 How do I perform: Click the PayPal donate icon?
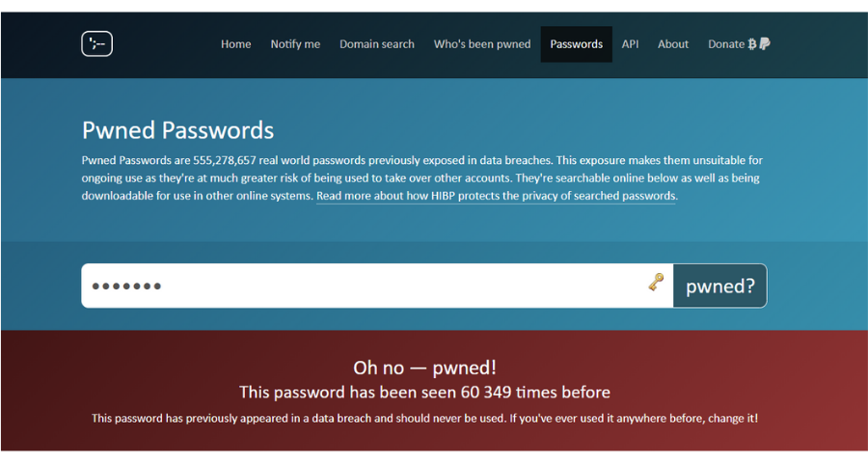pyautogui.click(x=765, y=43)
